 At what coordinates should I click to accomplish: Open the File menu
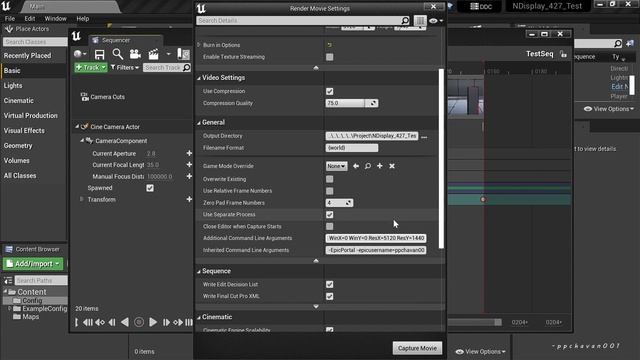10,18
